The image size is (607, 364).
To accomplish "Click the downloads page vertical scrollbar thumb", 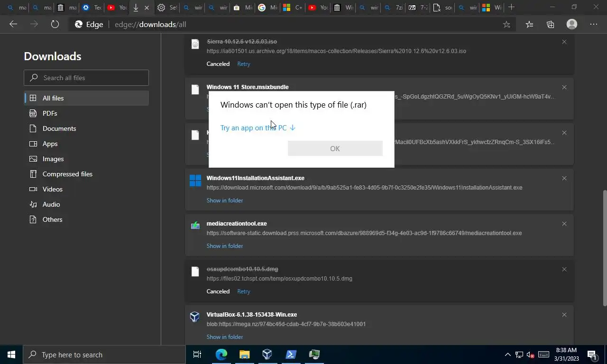I will coord(605,248).
